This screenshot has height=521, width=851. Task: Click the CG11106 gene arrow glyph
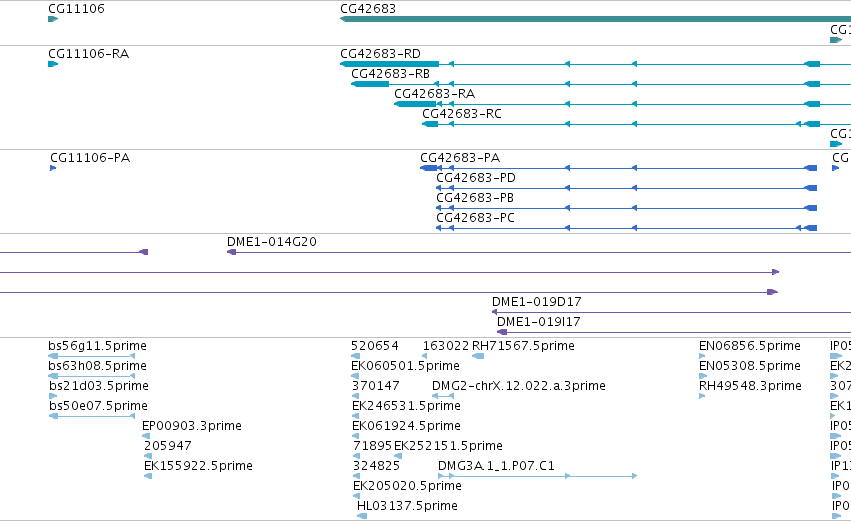click(x=53, y=20)
